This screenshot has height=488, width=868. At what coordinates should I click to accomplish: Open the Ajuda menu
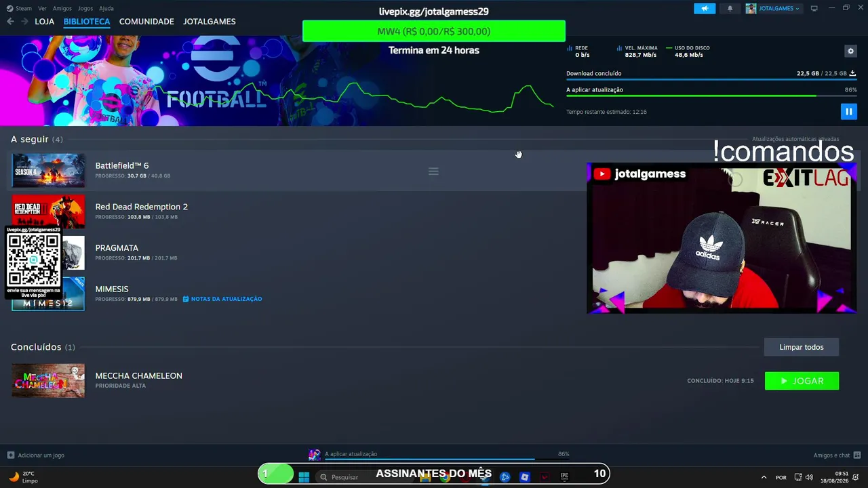click(106, 8)
